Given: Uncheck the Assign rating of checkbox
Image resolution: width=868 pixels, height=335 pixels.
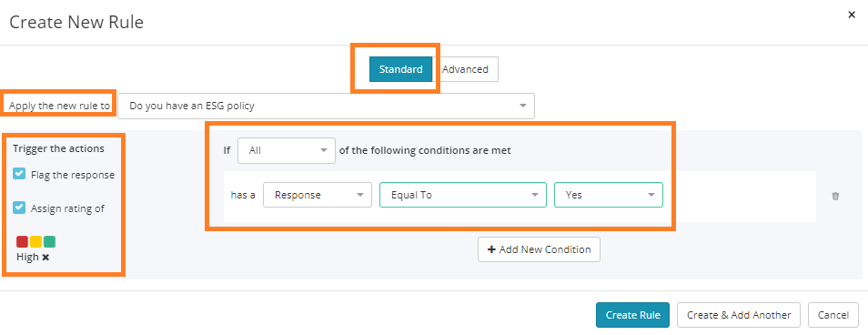Looking at the screenshot, I should click(19, 208).
